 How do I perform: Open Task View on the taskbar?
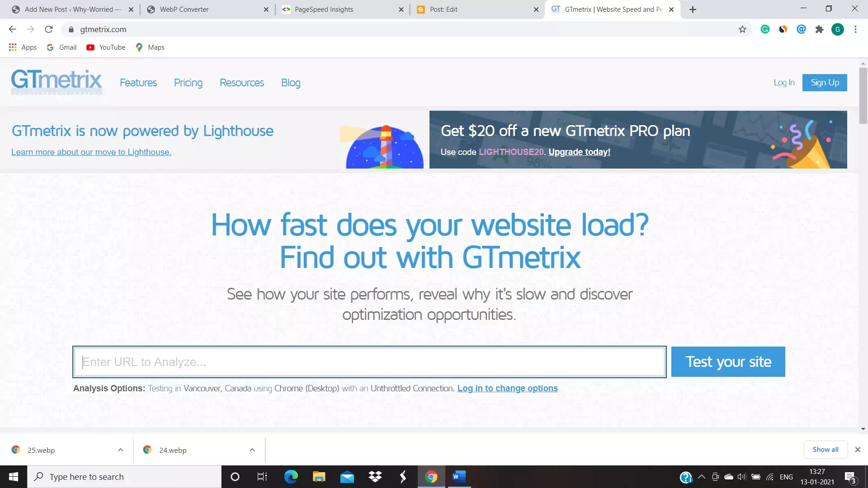pos(262,477)
